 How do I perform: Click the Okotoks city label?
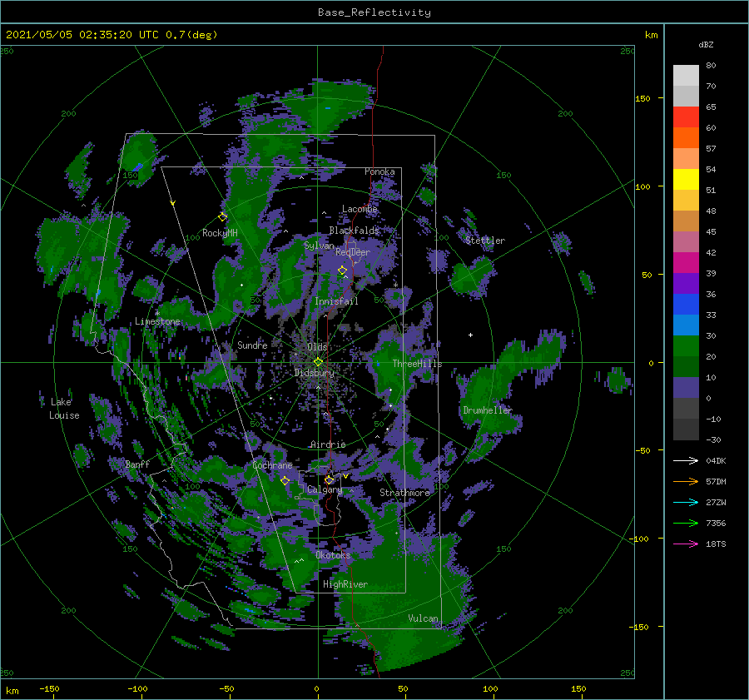[x=333, y=555]
